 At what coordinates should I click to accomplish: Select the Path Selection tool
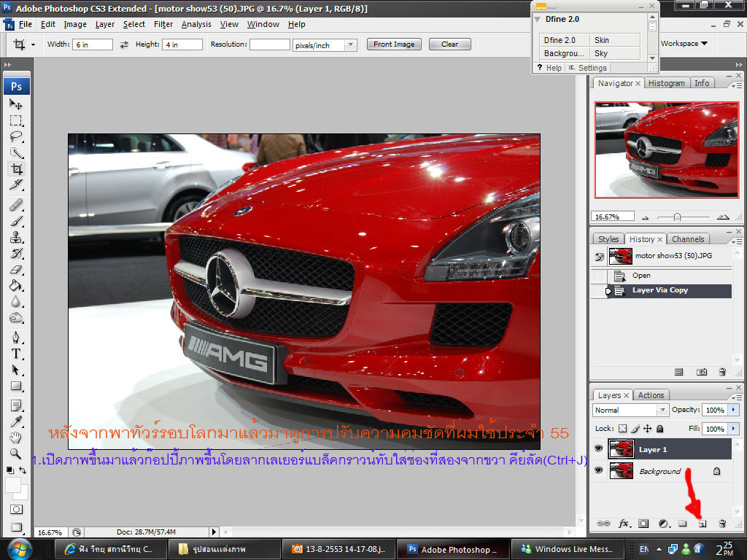(16, 370)
